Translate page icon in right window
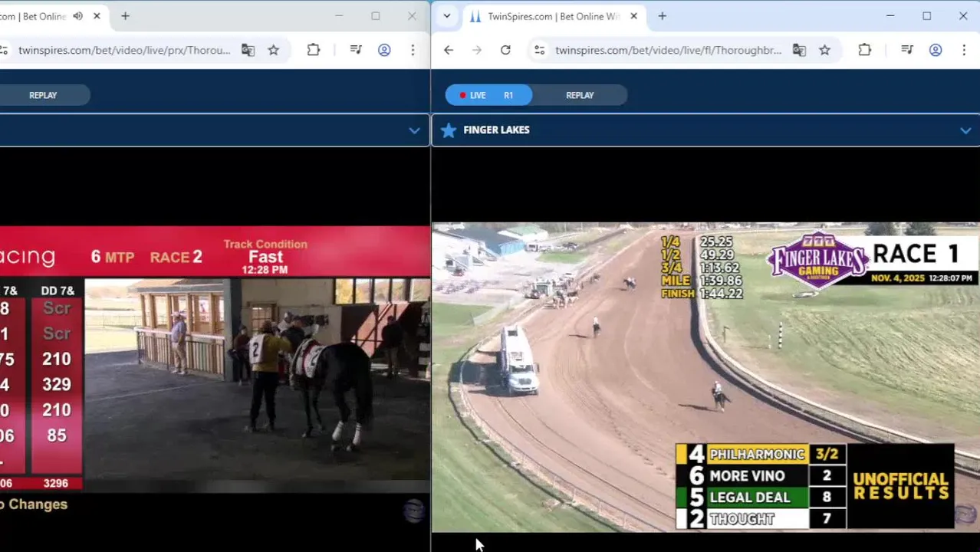 click(799, 50)
